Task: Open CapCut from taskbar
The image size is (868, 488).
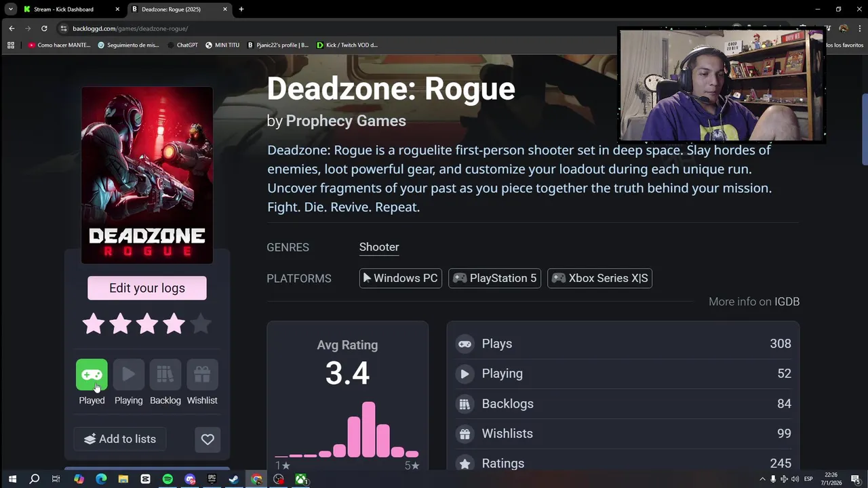Action: click(145, 479)
